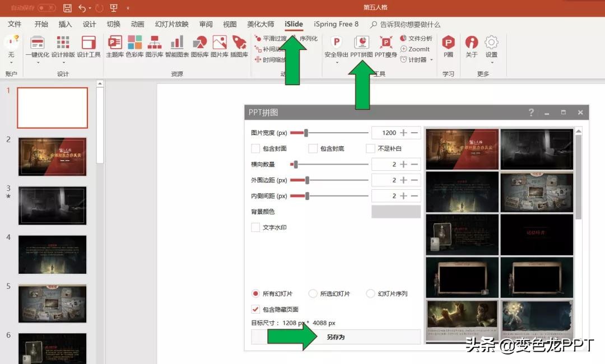Open 文件分析 file analysis
Screen dimensions: 605x364
click(416, 38)
